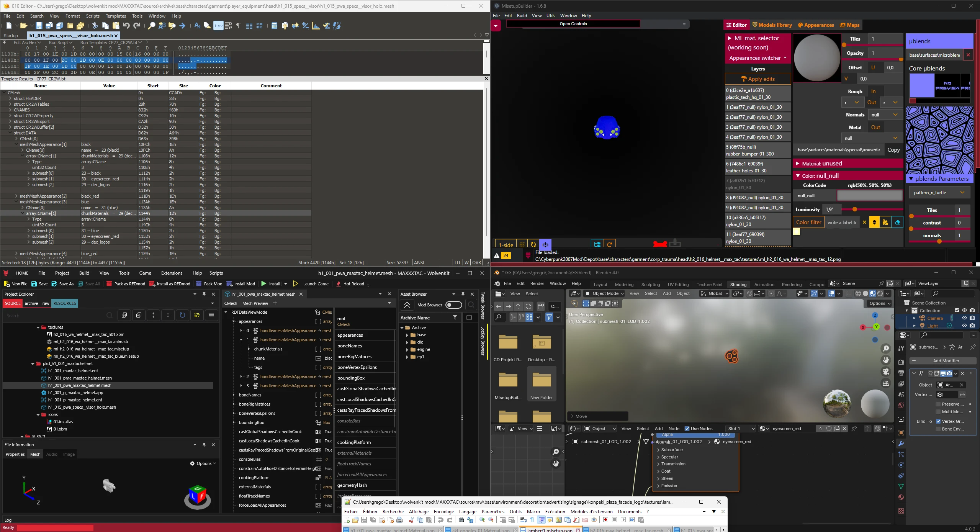Open Mesh Preview tab in WolvenKit
This screenshot has height=532, width=980.
[255, 303]
